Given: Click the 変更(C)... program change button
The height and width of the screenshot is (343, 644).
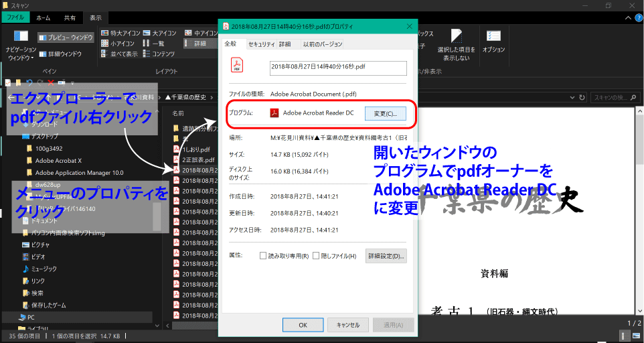Looking at the screenshot, I should (x=385, y=114).
